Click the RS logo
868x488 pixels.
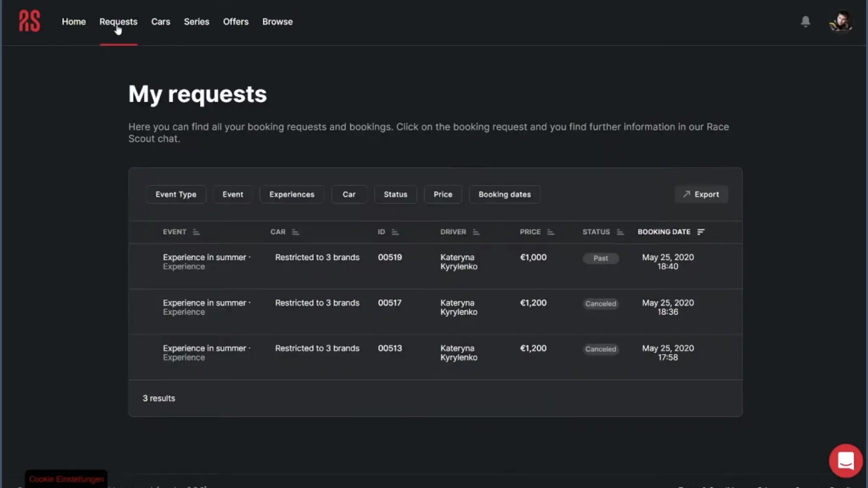[29, 21]
